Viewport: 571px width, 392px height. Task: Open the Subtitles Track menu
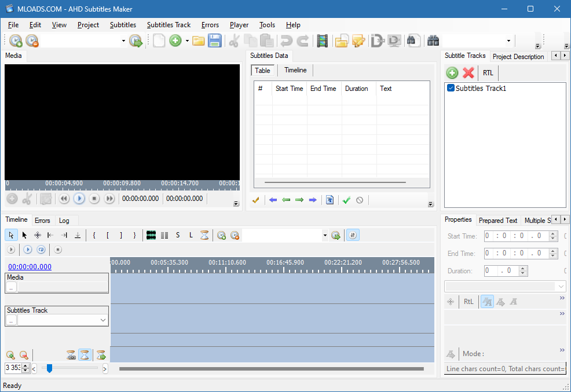point(169,25)
